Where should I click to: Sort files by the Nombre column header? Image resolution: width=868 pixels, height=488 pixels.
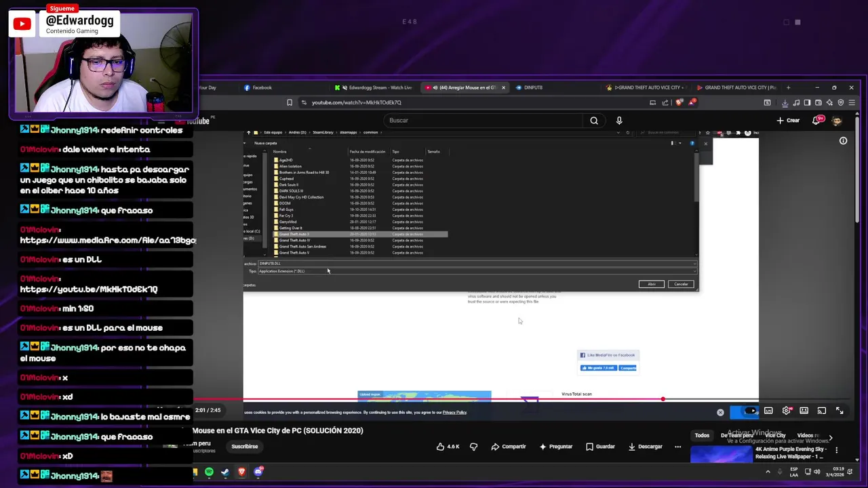(279, 152)
